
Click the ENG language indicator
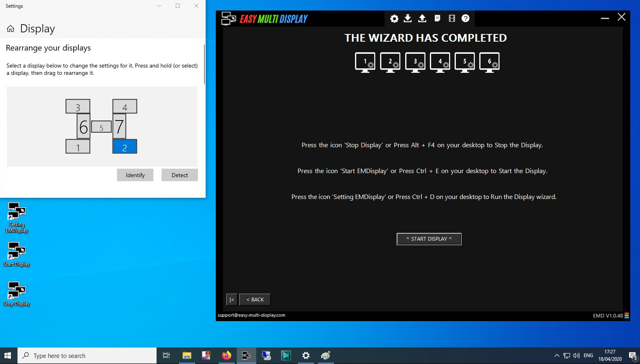click(x=588, y=356)
